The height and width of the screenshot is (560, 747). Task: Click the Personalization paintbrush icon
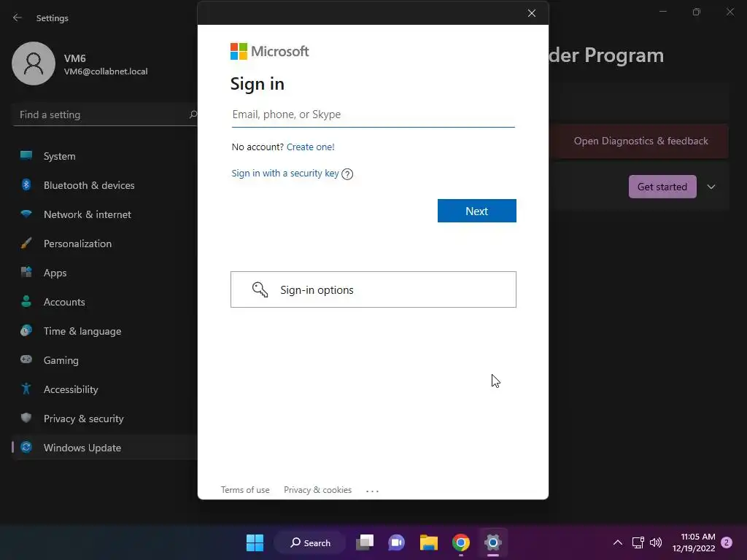click(26, 244)
